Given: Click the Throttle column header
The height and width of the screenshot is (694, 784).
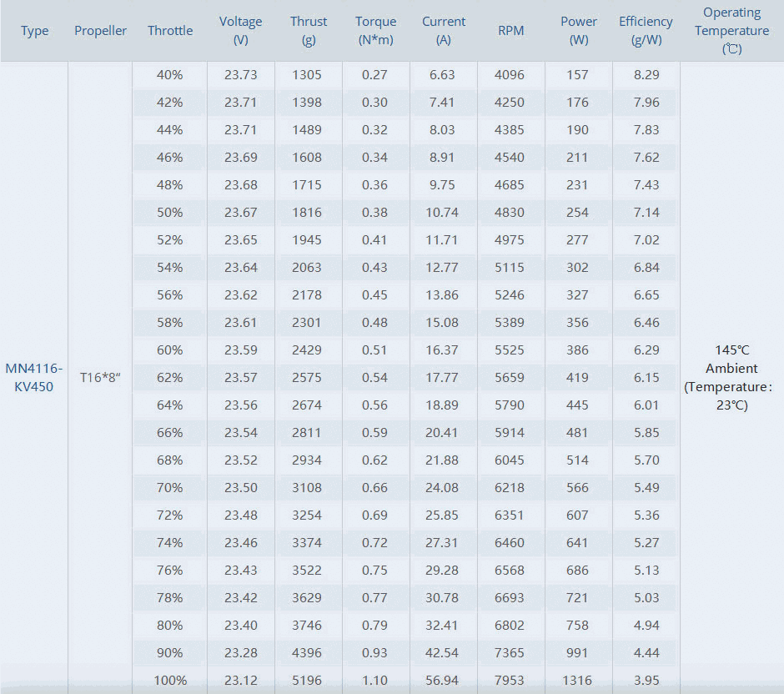Looking at the screenshot, I should click(x=170, y=31).
